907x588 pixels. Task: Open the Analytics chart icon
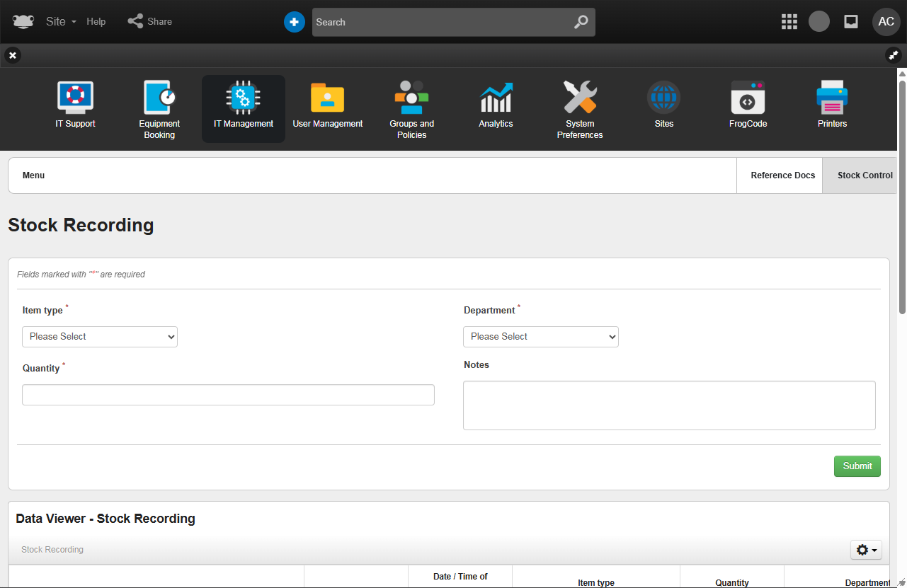pyautogui.click(x=496, y=98)
